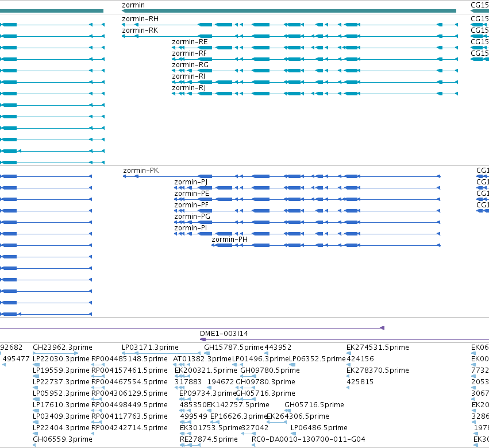Viewport: 489px width, 448px height.
Task: Select protein zormin-PJ label
Action: (x=191, y=182)
